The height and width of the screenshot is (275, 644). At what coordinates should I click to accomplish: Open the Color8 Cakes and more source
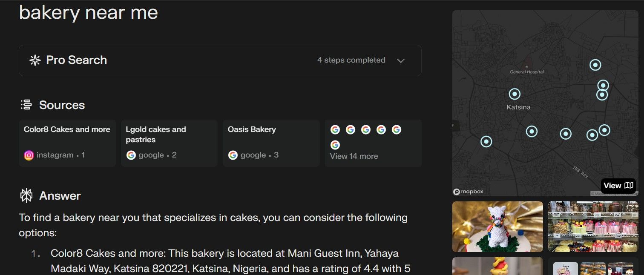pyautogui.click(x=67, y=143)
